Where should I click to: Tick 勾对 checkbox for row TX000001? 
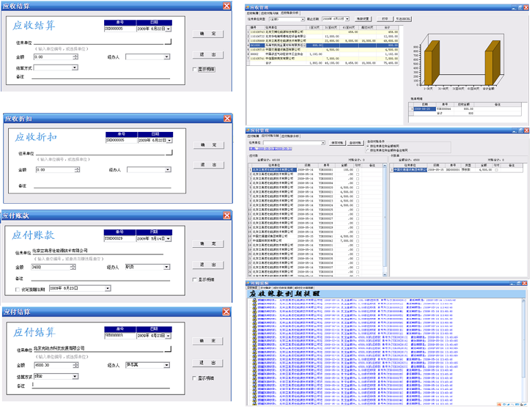pyautogui.click(x=358, y=170)
